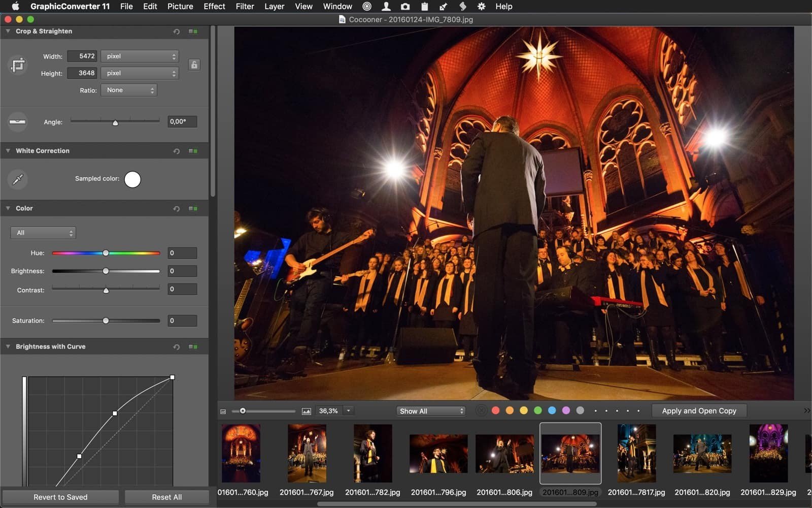
Task: Open the Effect menu
Action: [x=214, y=7]
